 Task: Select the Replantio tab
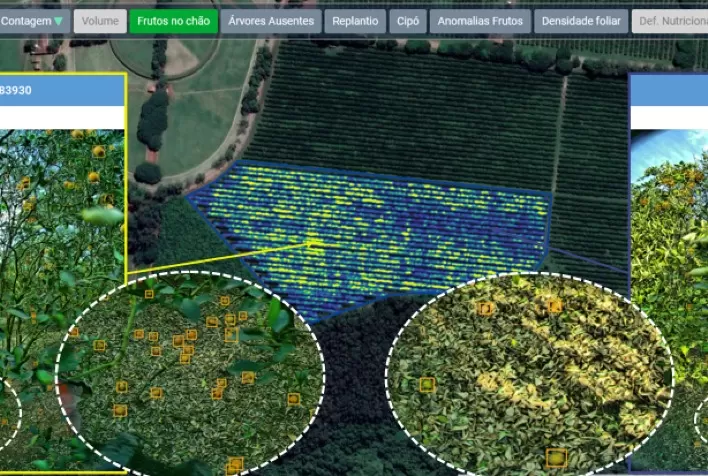point(355,21)
